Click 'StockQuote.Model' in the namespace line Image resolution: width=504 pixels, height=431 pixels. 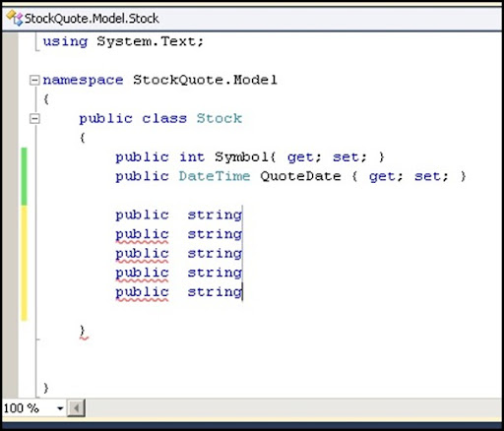click(205, 80)
